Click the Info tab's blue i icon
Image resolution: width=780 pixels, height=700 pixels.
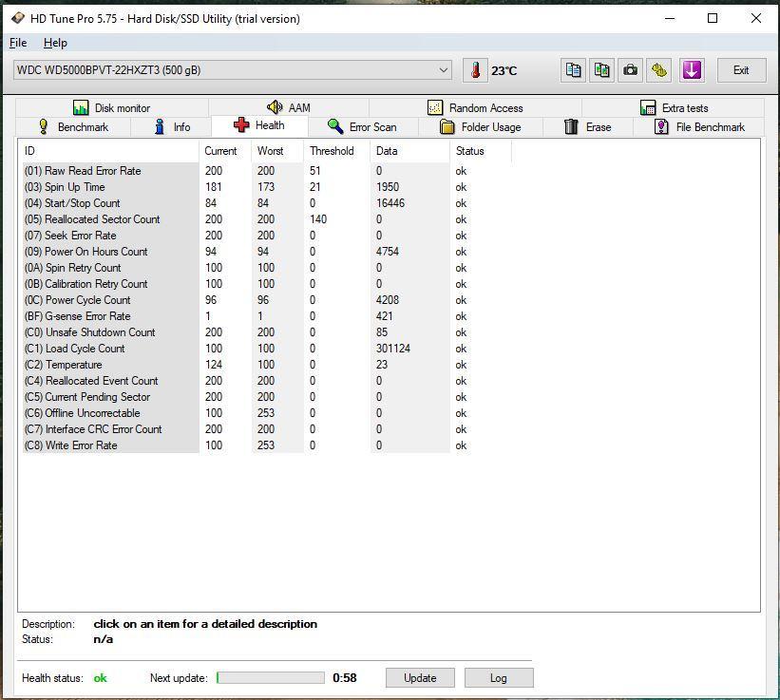coord(160,126)
